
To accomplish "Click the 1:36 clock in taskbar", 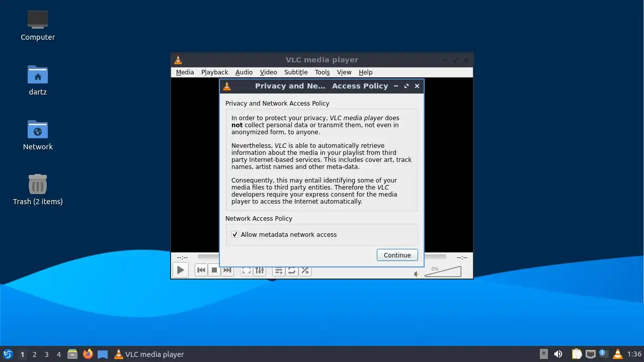I will tap(634, 354).
